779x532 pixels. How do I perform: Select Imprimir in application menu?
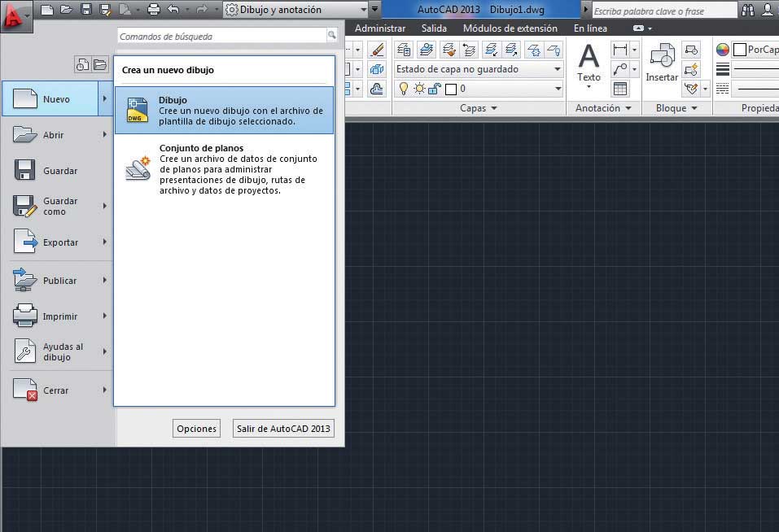pos(58,316)
